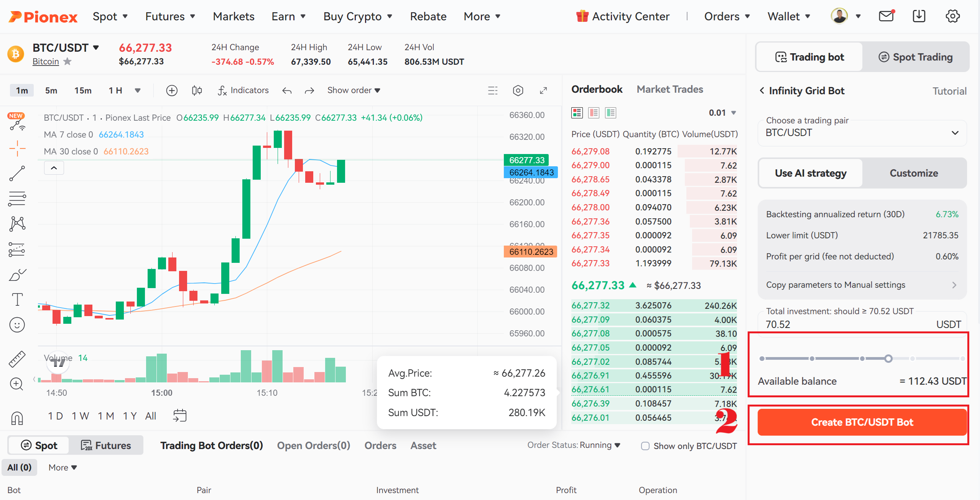Collapse the chart legend with chevron

(x=54, y=168)
